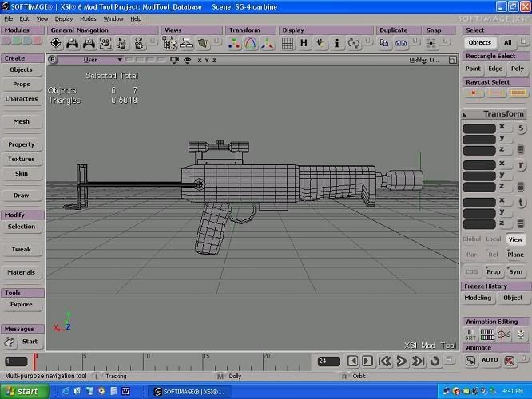This screenshot has width=532, height=399.
Task: Enable View transform mode
Action: pos(515,239)
